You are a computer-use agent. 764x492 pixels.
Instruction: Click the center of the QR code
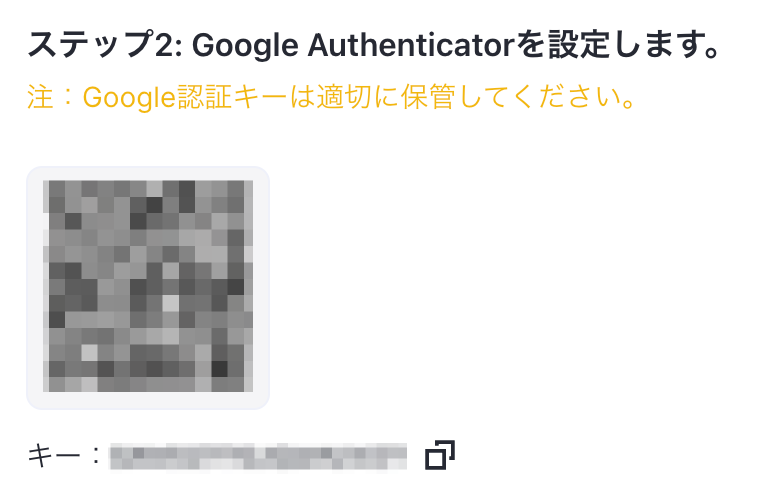tap(148, 286)
